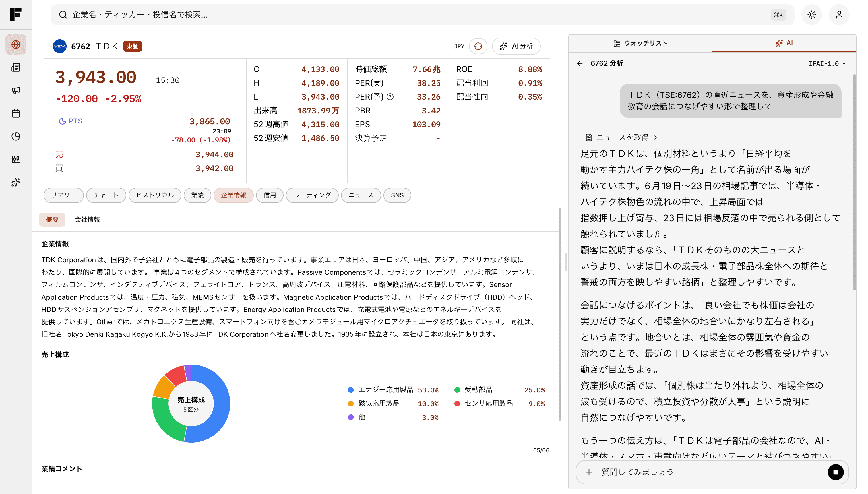The image size is (868, 494).
Task: Select the 企業情報 tab
Action: [234, 195]
